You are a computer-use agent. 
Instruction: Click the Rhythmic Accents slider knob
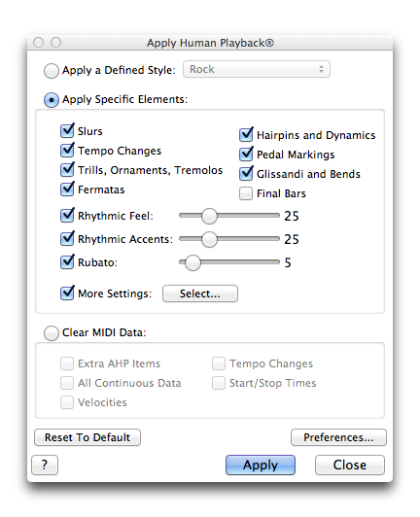pyautogui.click(x=209, y=239)
